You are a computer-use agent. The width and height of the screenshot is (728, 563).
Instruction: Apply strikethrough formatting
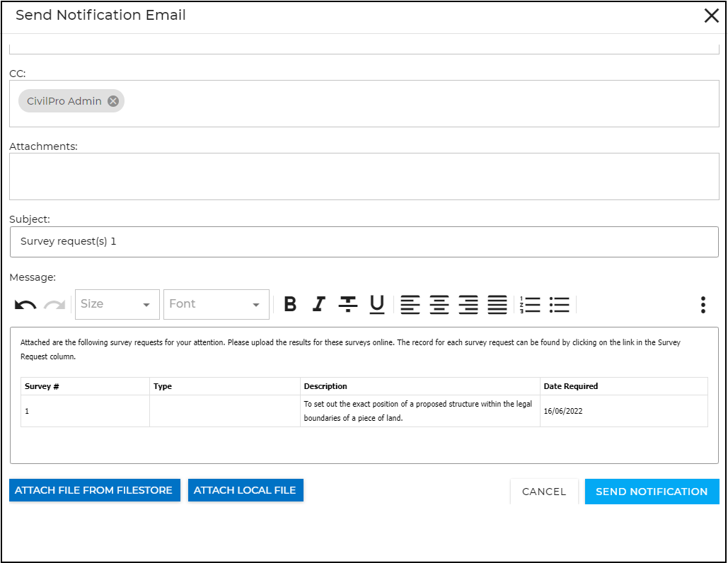(347, 304)
